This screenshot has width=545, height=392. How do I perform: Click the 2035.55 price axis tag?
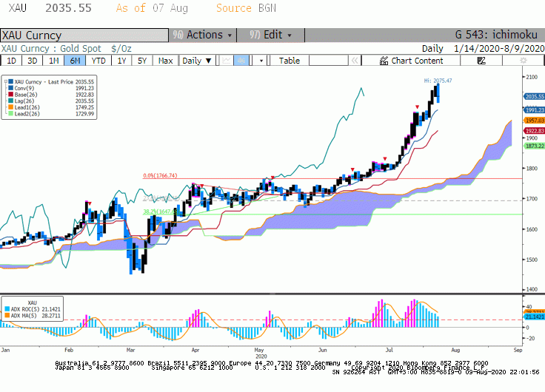tap(534, 97)
